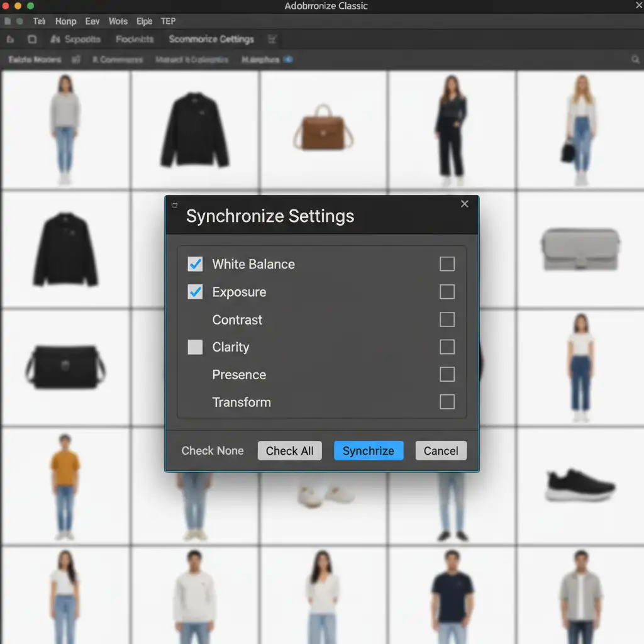Screen dimensions: 644x644
Task: Switch to the Scommorize Cettings tab
Action: 211,39
